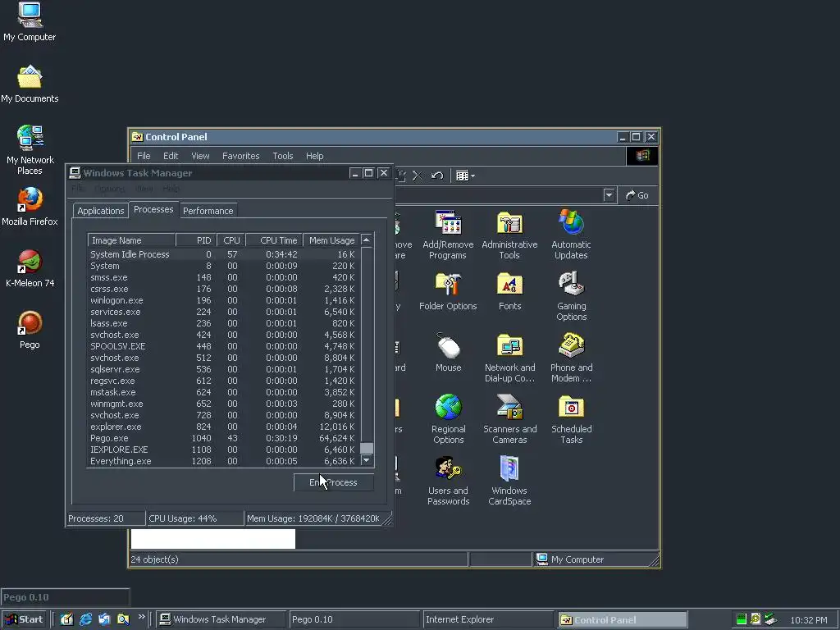Click the process list scroll down arrow
Viewport: 840px width, 630px height.
(367, 460)
